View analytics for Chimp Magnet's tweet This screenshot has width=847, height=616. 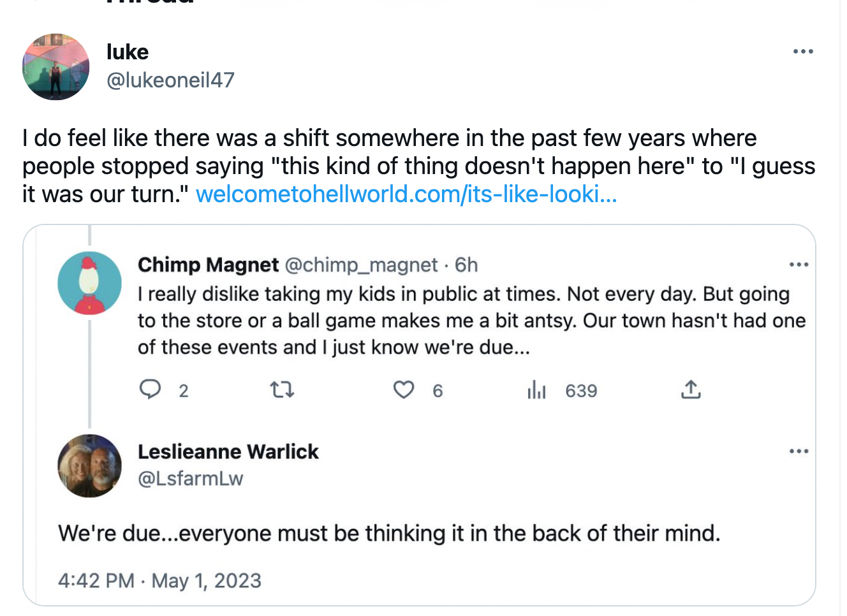[x=537, y=390]
